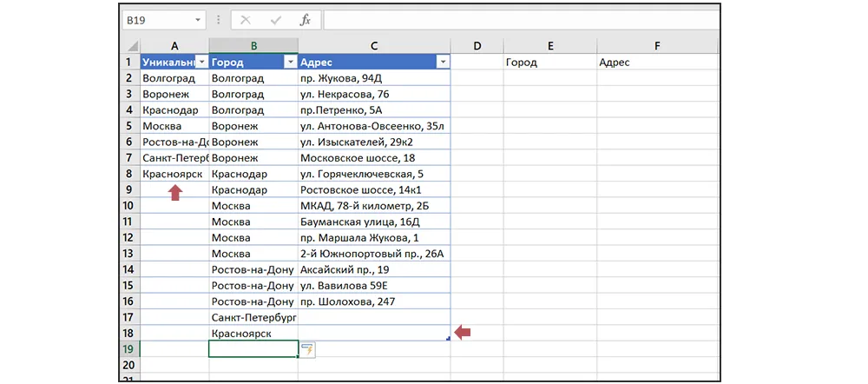
Task: Click inside the formula bar input
Action: pos(521,20)
